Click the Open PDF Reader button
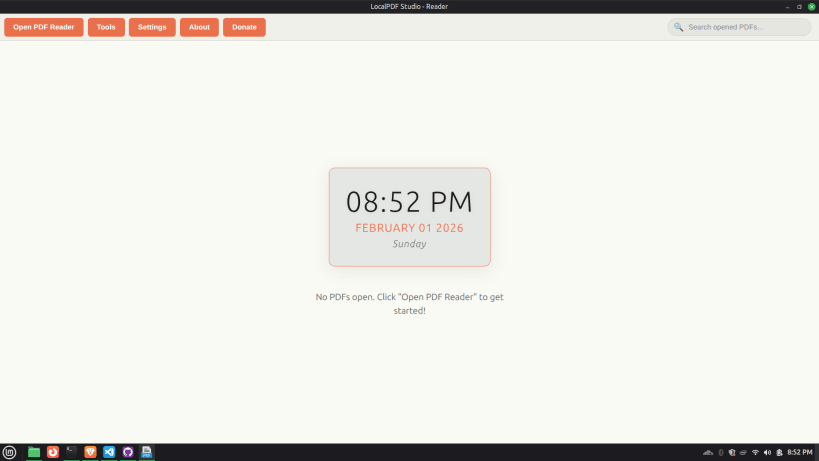819x461 pixels. tap(44, 27)
